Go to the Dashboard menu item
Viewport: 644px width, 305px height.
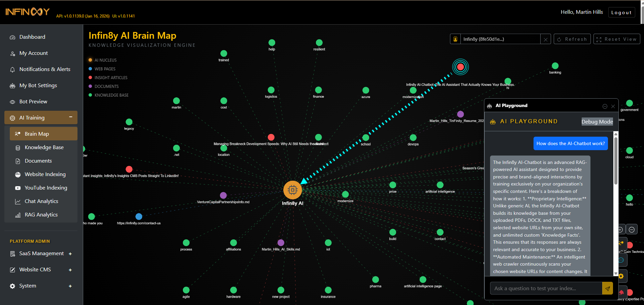[x=32, y=37]
